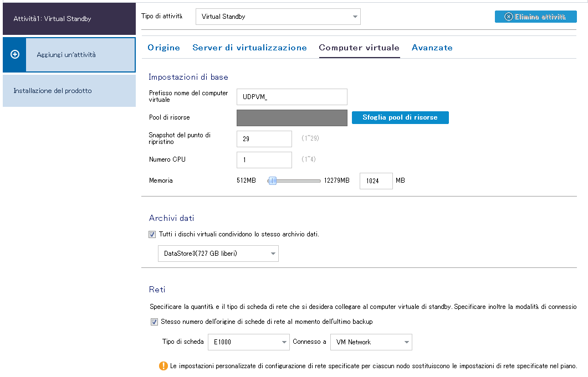Expand the DataStore3 datastore dropdown
The image size is (588, 377).
click(218, 254)
